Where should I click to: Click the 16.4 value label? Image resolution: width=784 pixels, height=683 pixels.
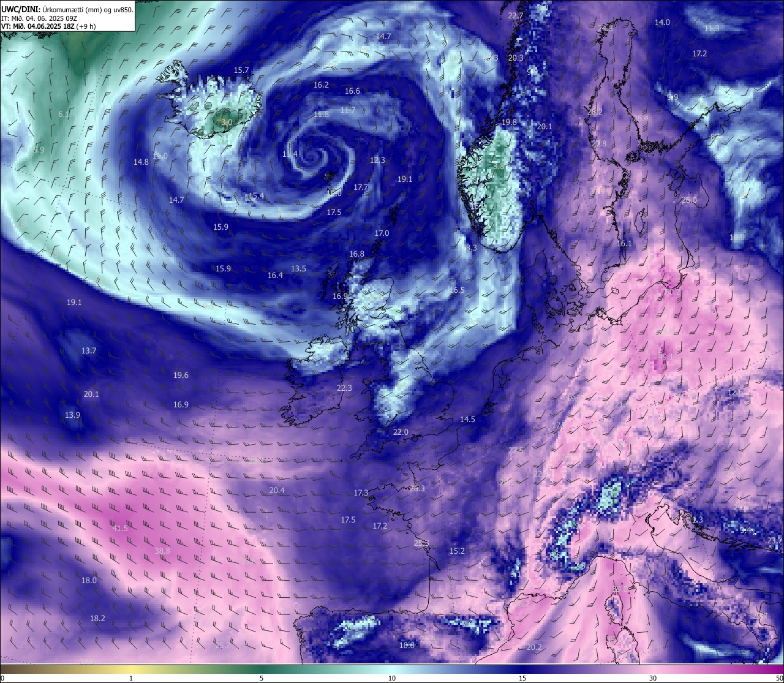tap(275, 276)
